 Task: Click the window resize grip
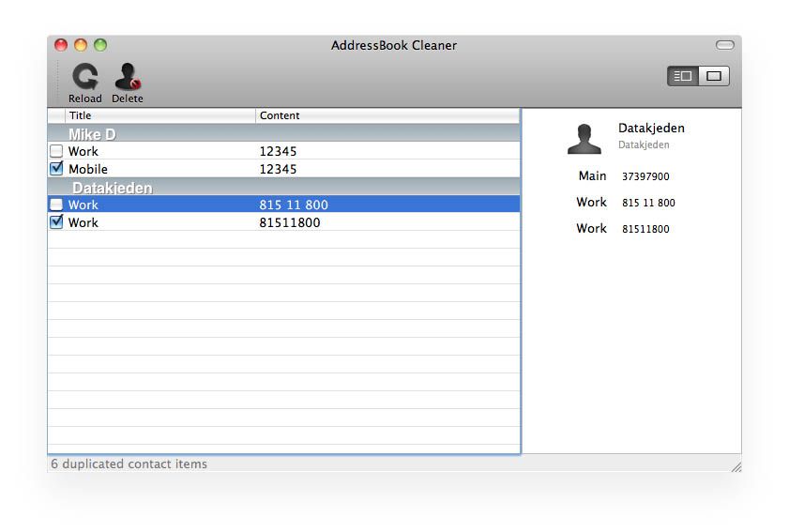pos(736,466)
